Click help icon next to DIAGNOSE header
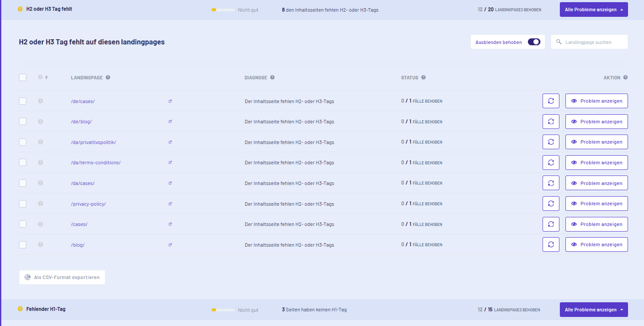This screenshot has height=326, width=644. (272, 78)
